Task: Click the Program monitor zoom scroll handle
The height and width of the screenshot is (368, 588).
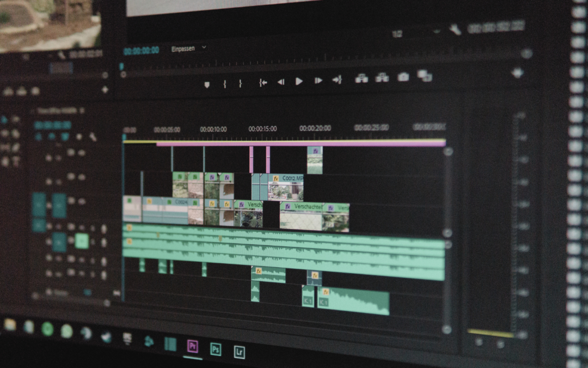Action: tap(526, 53)
